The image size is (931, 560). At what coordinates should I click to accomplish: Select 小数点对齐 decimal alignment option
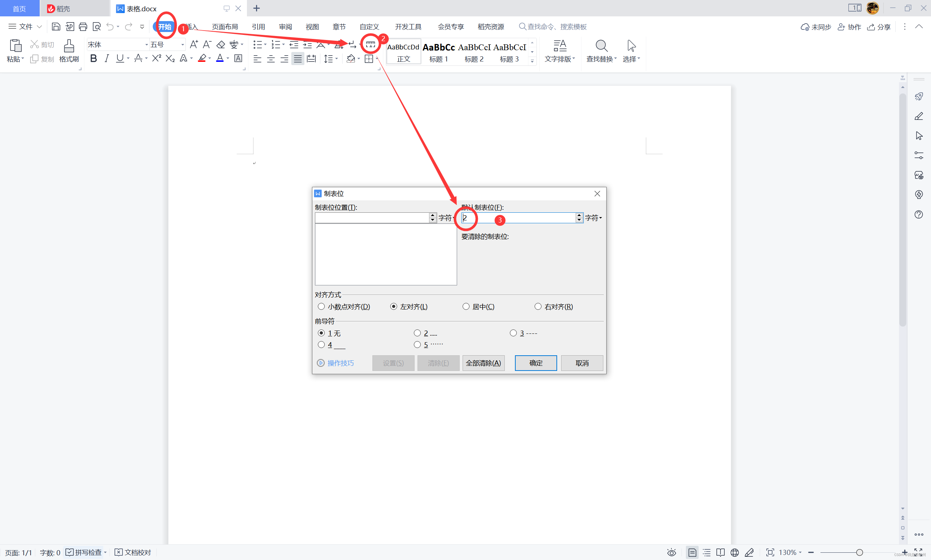click(x=321, y=307)
